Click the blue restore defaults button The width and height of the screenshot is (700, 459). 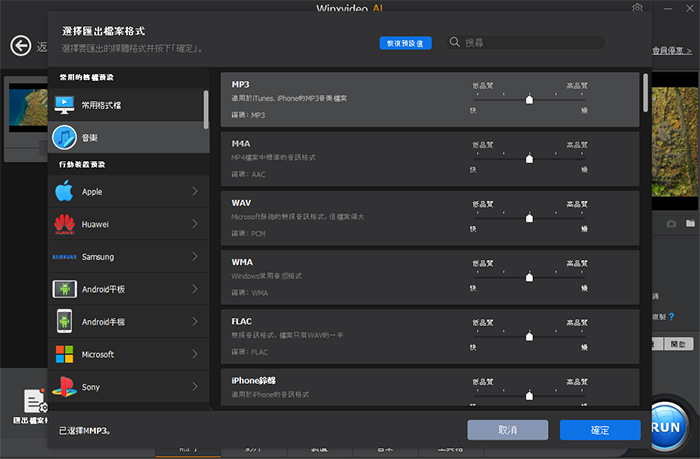[405, 43]
